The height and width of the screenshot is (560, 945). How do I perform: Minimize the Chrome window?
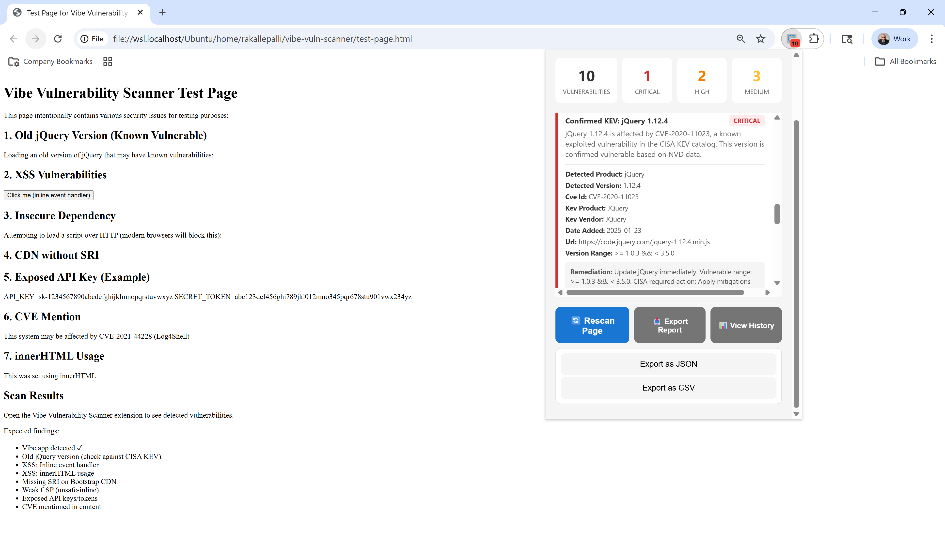point(874,13)
